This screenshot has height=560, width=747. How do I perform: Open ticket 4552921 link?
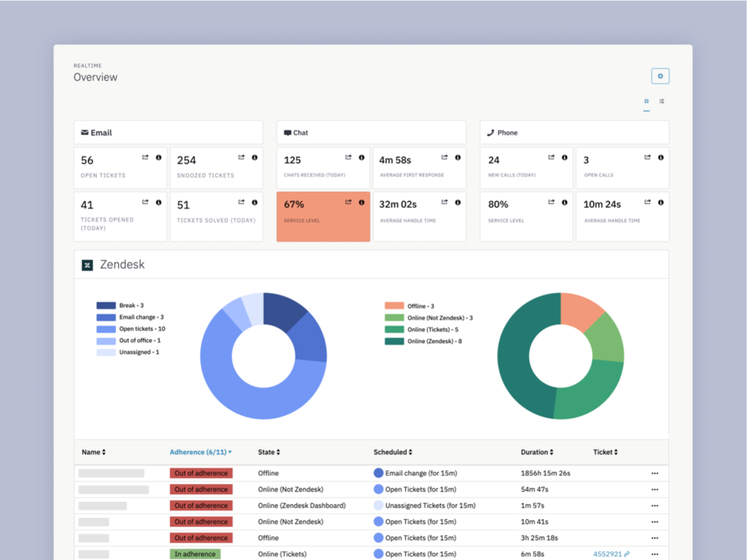pos(607,554)
